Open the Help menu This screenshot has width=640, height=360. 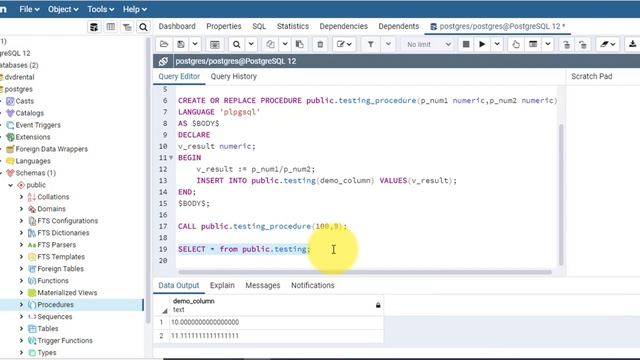click(135, 9)
